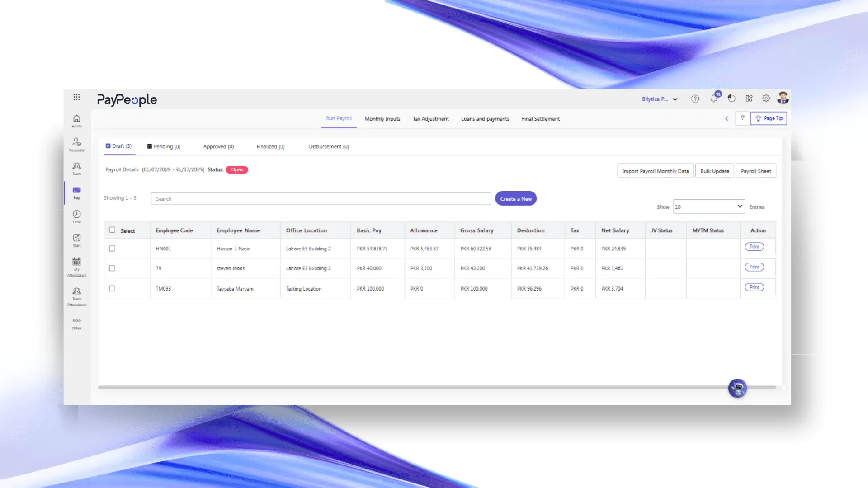868x488 pixels.
Task: Open the Home sidebar icon
Action: (76, 120)
